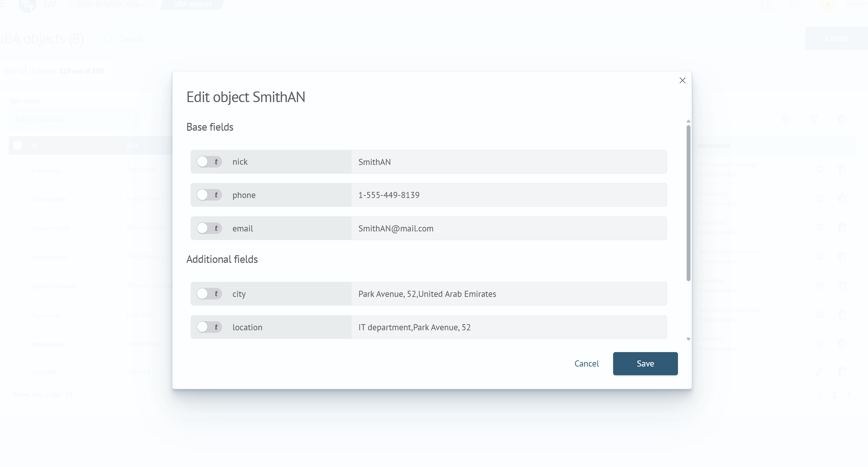Open the UBA objects tab

192,4
